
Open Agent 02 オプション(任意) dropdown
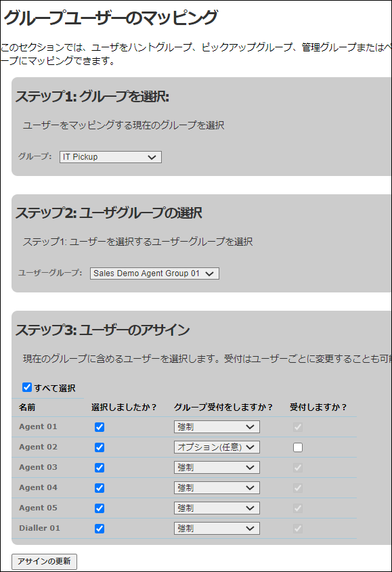point(217,447)
